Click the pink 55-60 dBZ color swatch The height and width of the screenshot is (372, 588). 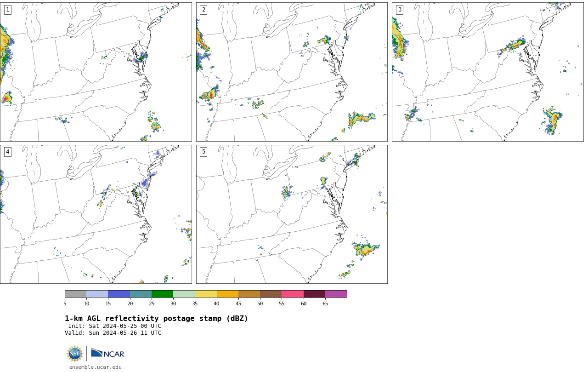(x=293, y=294)
